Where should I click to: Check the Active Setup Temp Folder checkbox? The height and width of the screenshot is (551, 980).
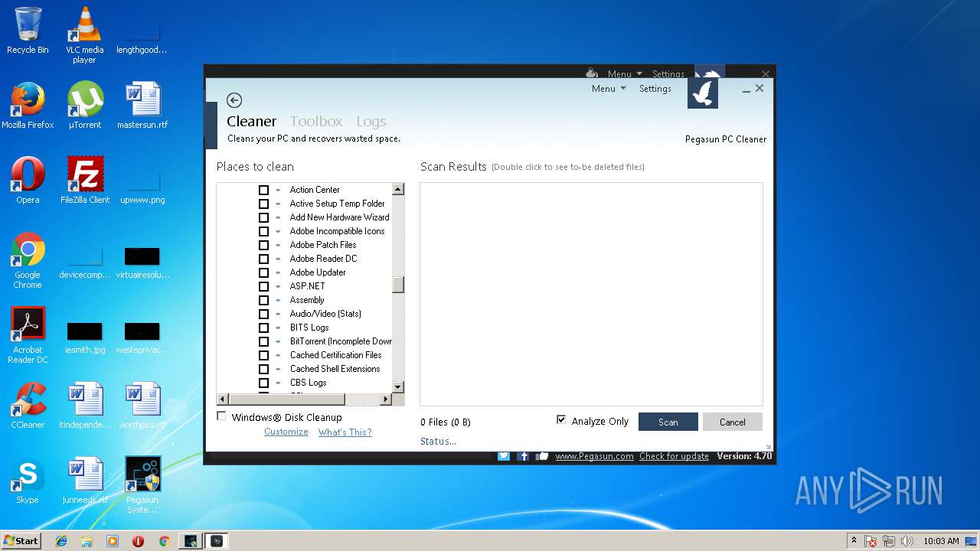[263, 204]
